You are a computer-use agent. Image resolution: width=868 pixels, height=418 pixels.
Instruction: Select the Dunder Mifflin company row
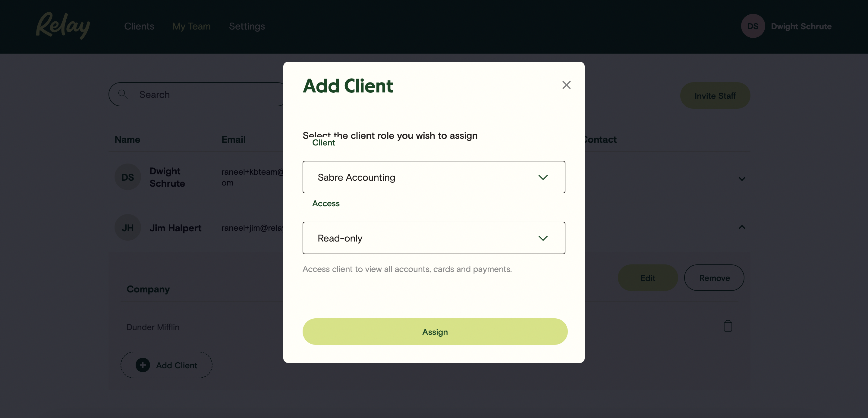pyautogui.click(x=153, y=327)
